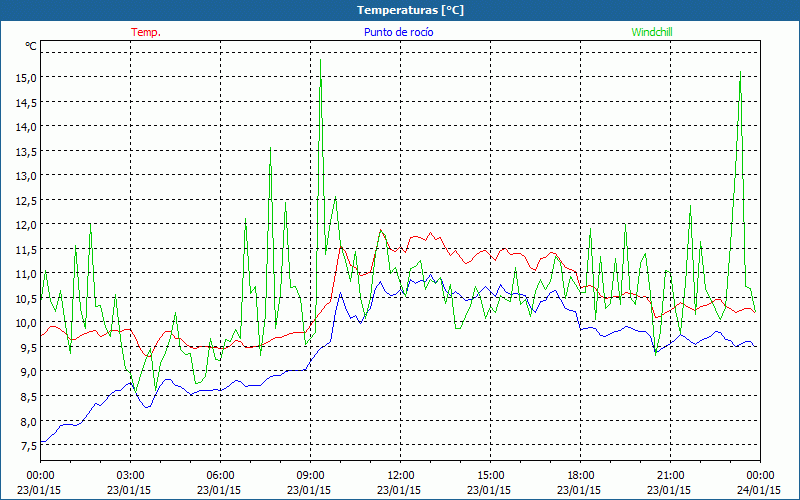Viewport: 800px width, 500px height.
Task: Click the 12:00 time label
Action: point(401,476)
